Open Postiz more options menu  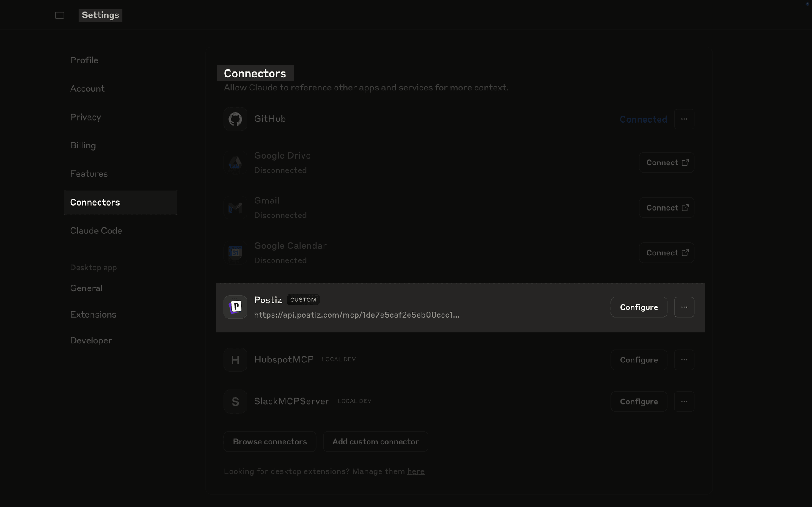(x=684, y=307)
